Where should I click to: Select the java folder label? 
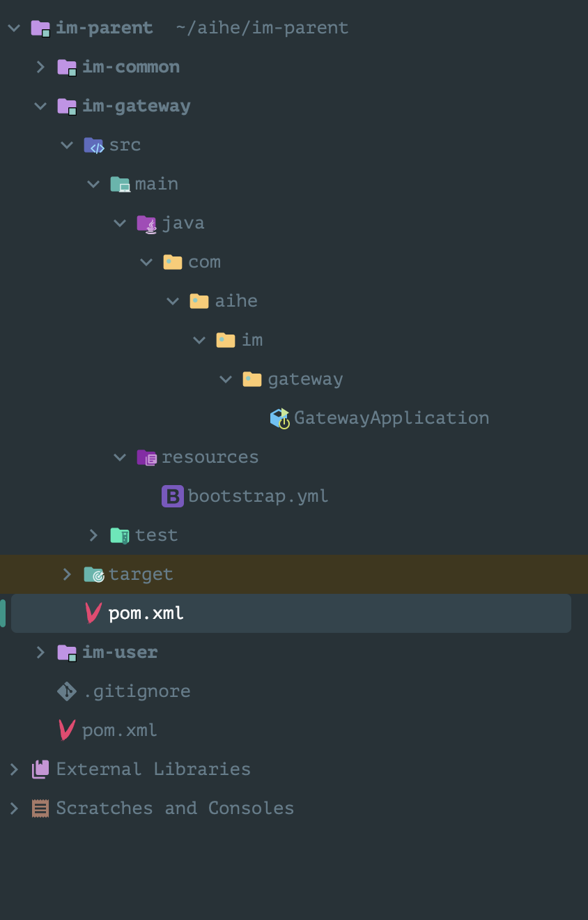[x=183, y=223]
